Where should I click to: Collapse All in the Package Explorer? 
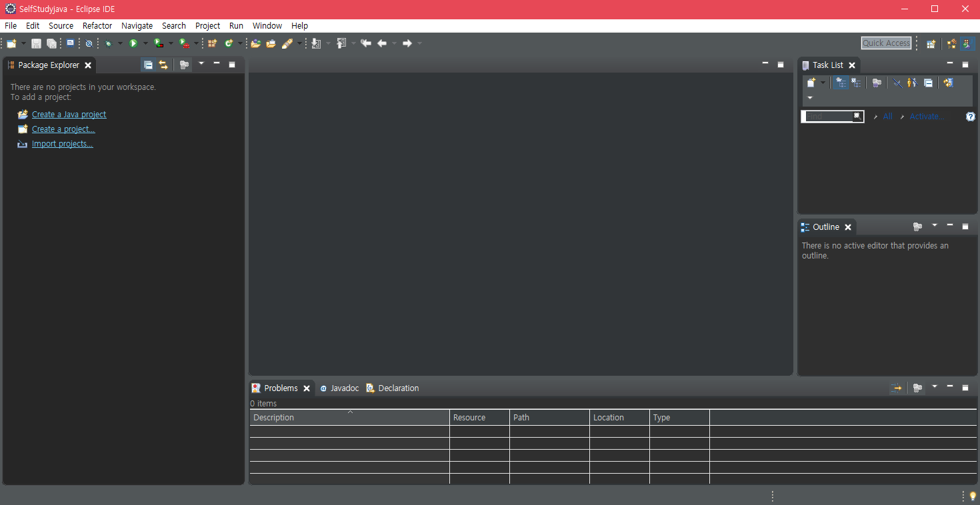[148, 65]
